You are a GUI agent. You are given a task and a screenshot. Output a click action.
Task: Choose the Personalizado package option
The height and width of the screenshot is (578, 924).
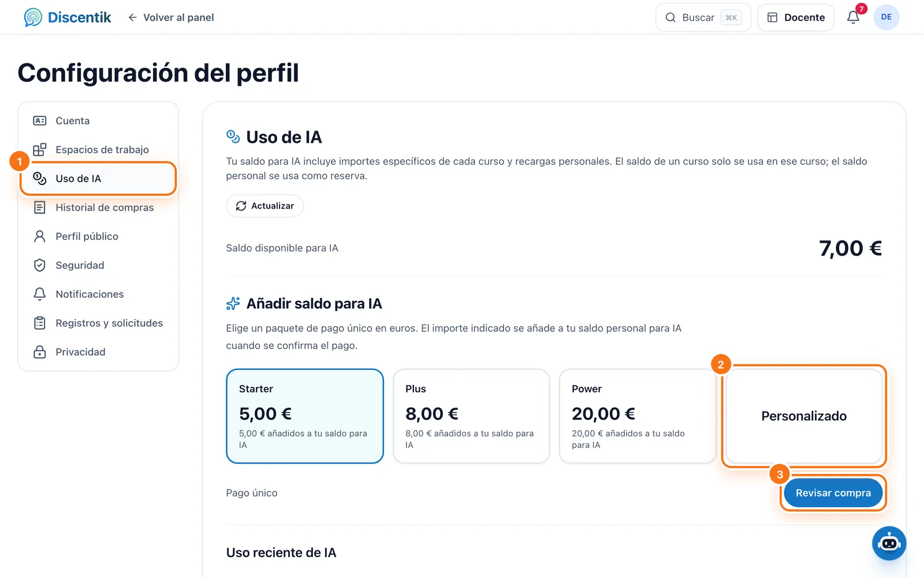(x=804, y=416)
